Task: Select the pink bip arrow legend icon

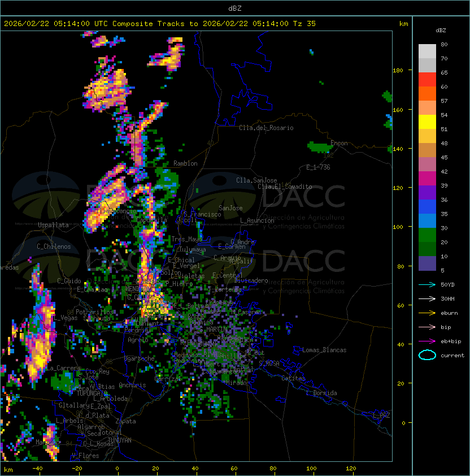Action: pos(427,327)
